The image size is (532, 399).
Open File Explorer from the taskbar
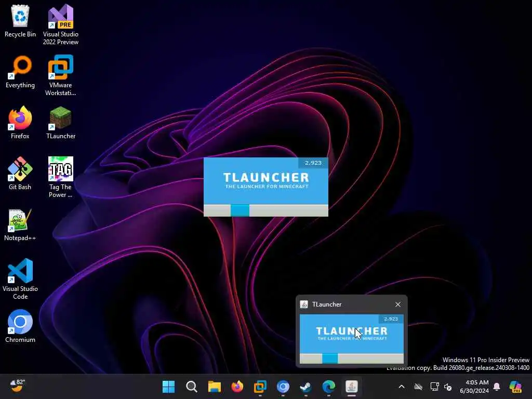[215, 387]
